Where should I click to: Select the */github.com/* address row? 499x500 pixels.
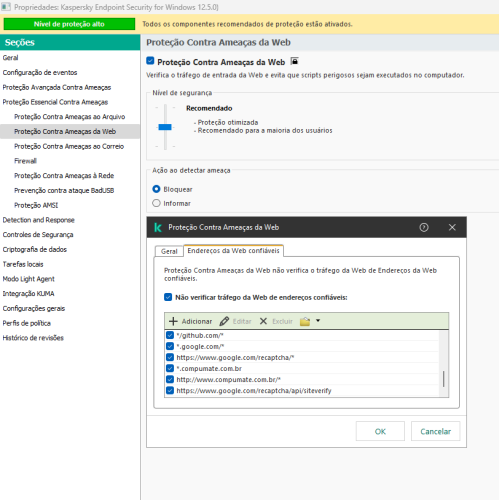tap(302, 335)
